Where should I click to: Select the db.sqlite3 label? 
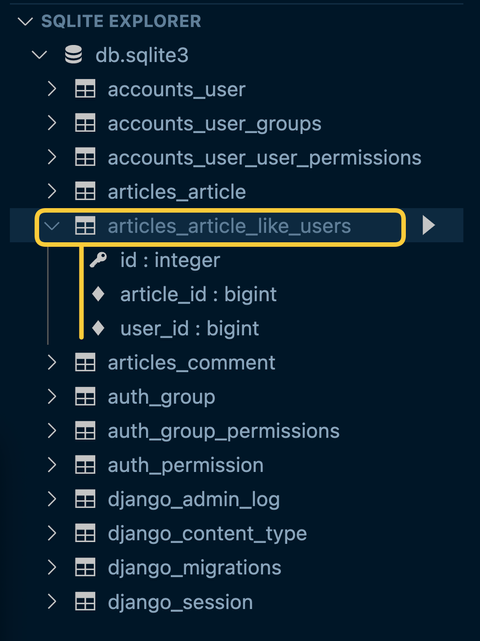coord(142,56)
